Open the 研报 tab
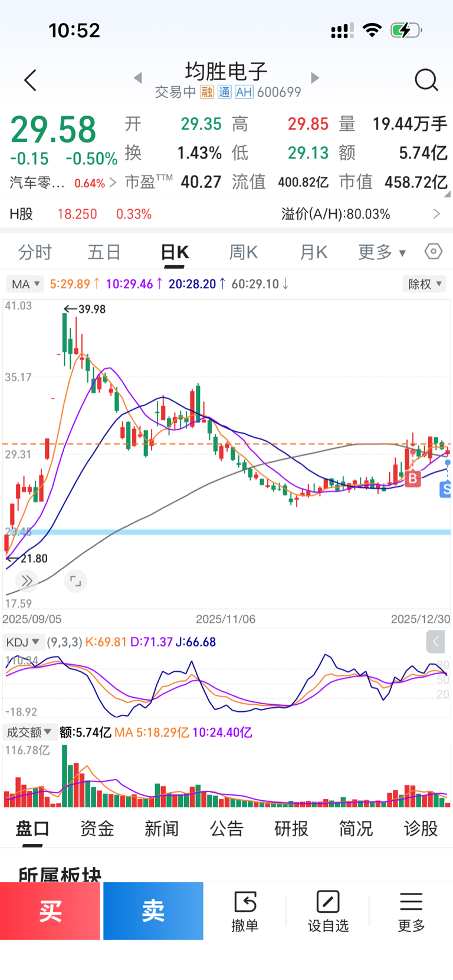Screen dimensions: 453x980 click(x=291, y=829)
